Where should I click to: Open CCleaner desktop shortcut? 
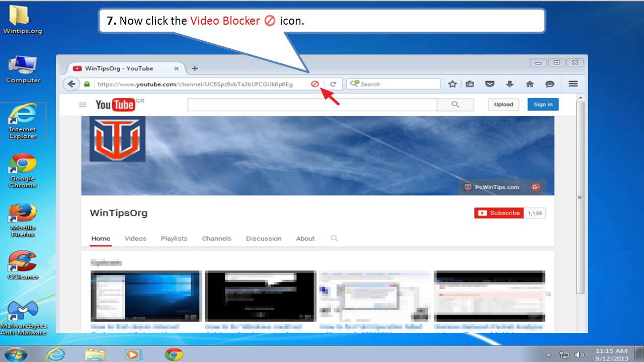[23, 265]
